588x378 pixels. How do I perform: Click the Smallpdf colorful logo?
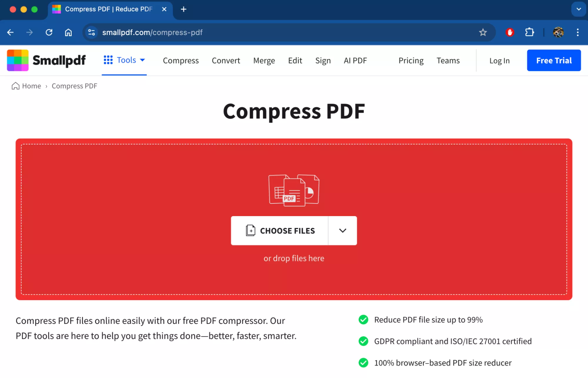point(18,60)
